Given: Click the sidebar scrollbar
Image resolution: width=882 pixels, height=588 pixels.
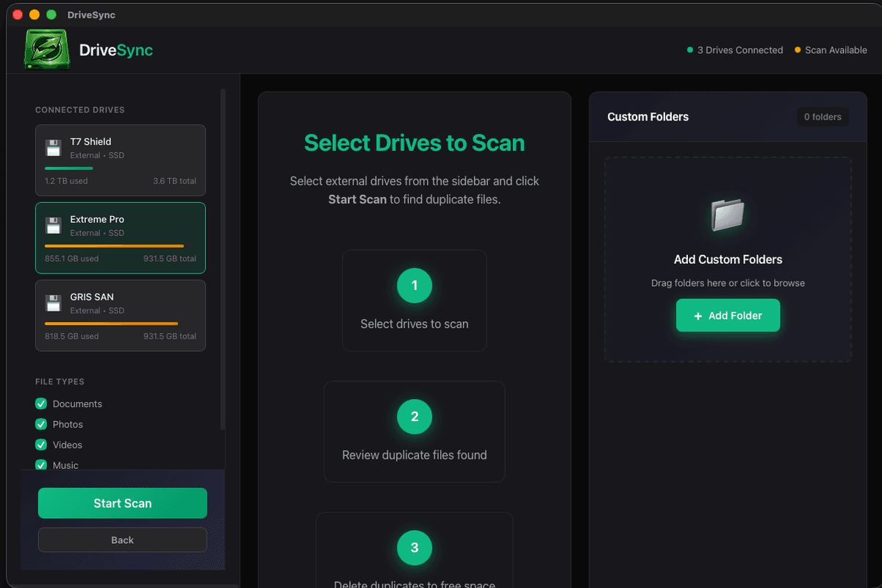Looking at the screenshot, I should point(223,265).
